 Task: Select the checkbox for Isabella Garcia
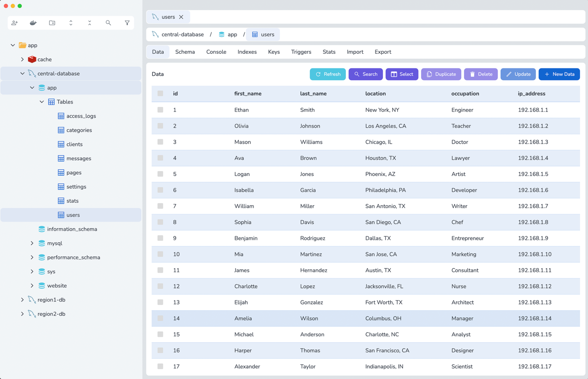tap(160, 190)
